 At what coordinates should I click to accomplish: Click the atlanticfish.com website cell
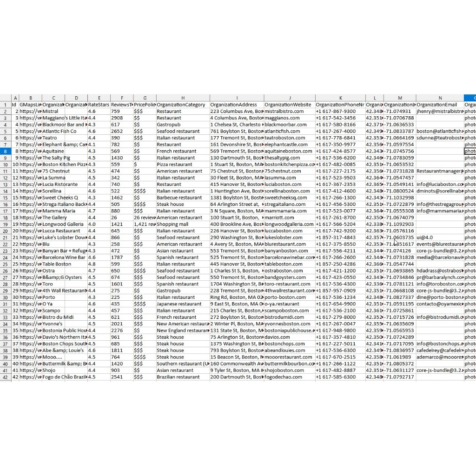(x=290, y=131)
